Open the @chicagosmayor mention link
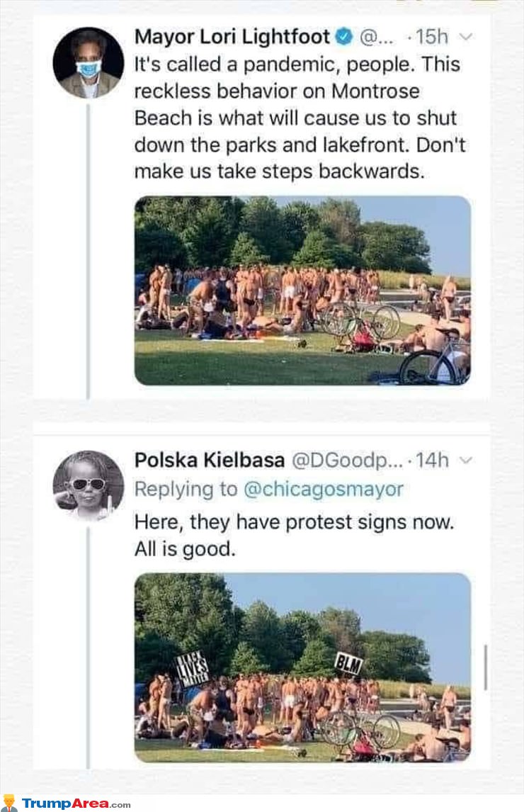 pos(323,490)
